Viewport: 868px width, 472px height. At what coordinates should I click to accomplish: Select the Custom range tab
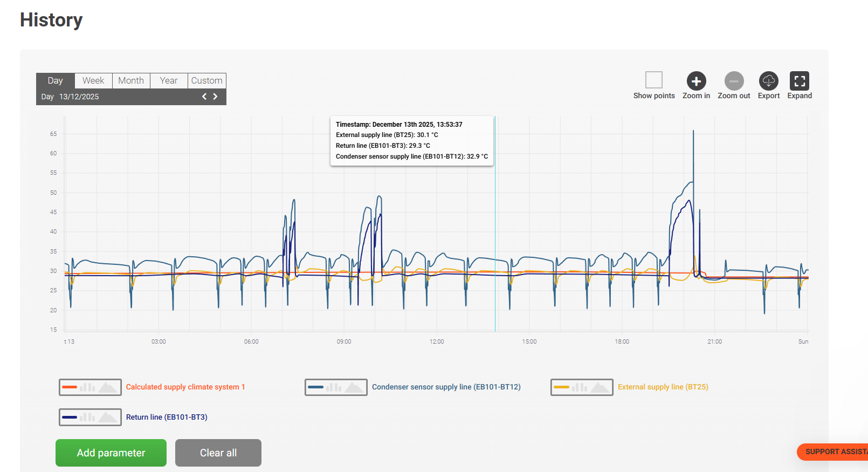206,81
